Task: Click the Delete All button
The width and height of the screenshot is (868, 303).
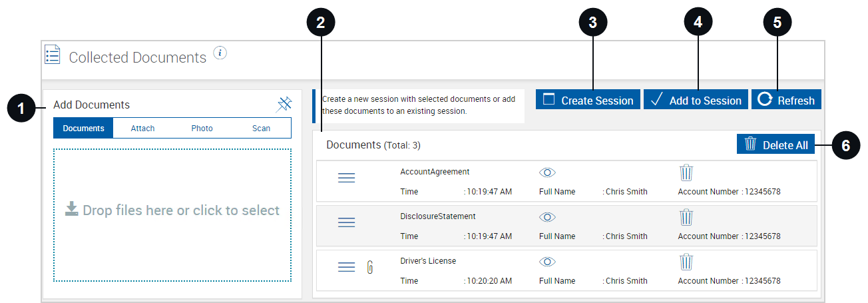Action: [x=775, y=145]
